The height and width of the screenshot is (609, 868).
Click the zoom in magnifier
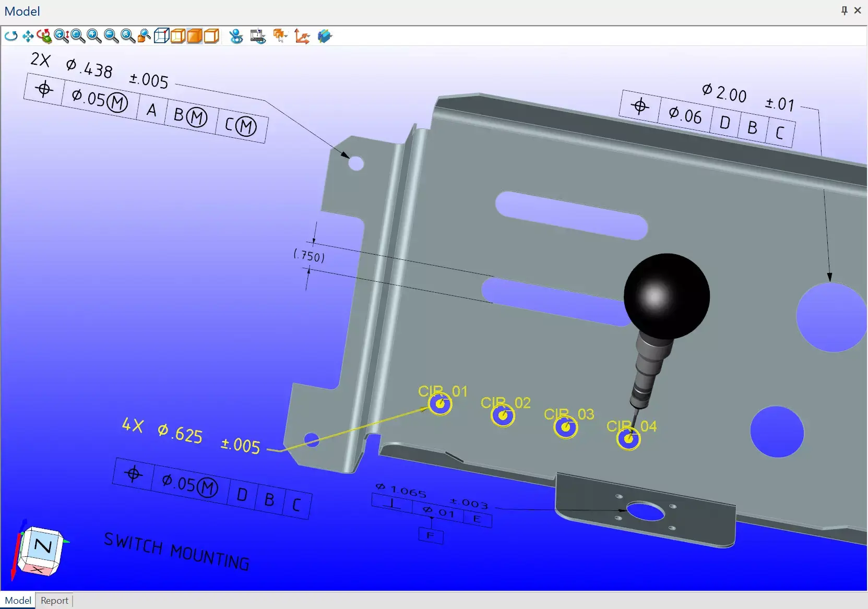click(94, 36)
